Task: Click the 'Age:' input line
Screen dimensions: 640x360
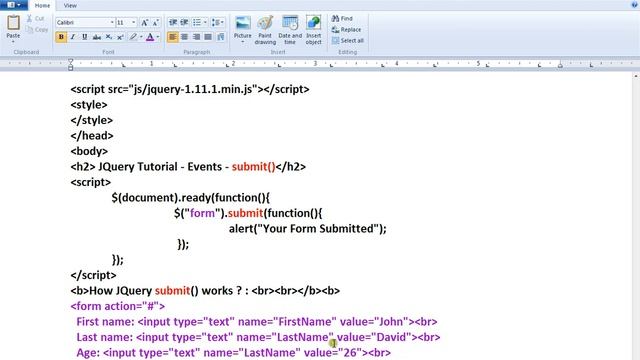Action: 233,353
